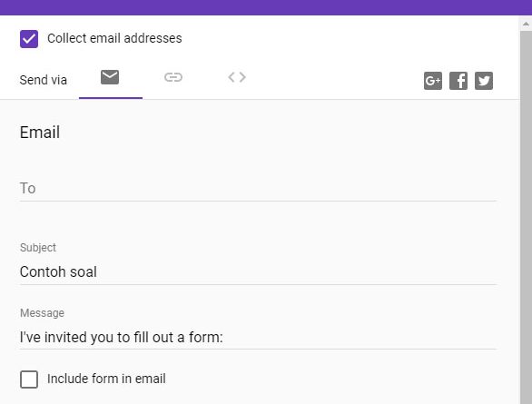Image resolution: width=532 pixels, height=404 pixels.
Task: Click the To recipients field
Action: coord(258,189)
